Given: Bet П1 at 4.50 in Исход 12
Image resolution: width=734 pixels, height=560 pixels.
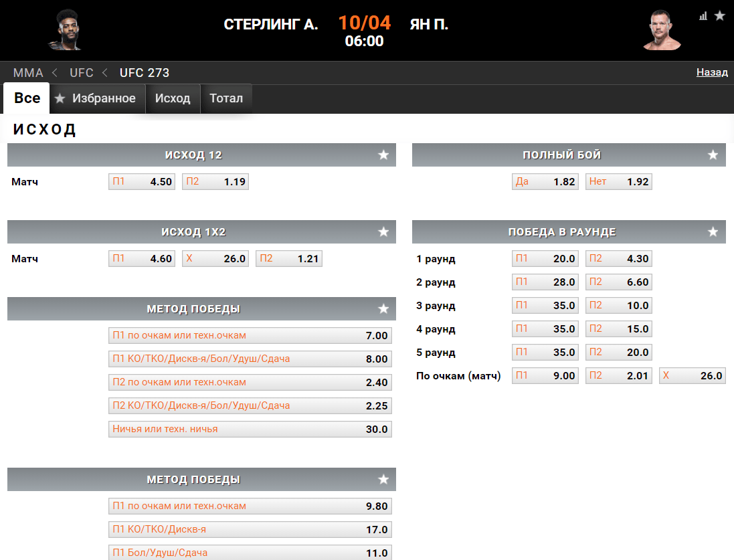Looking at the screenshot, I should 142,182.
